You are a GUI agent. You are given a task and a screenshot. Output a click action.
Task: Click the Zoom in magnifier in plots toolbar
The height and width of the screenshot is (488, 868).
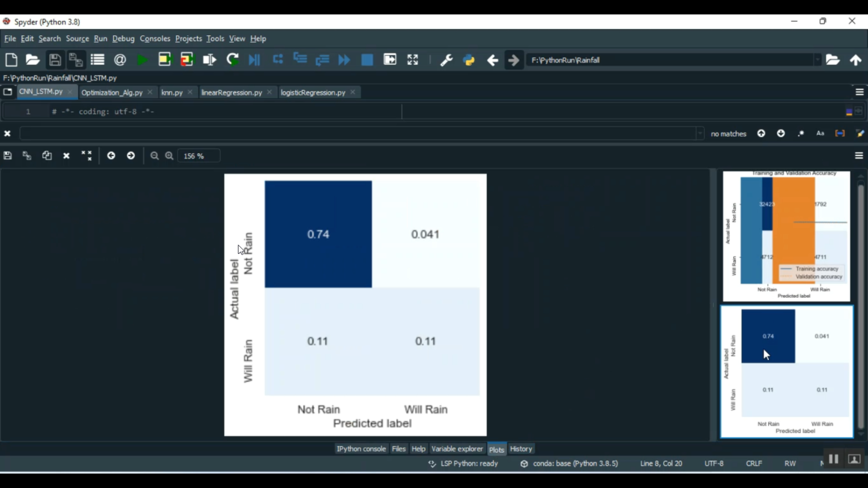[x=169, y=156]
